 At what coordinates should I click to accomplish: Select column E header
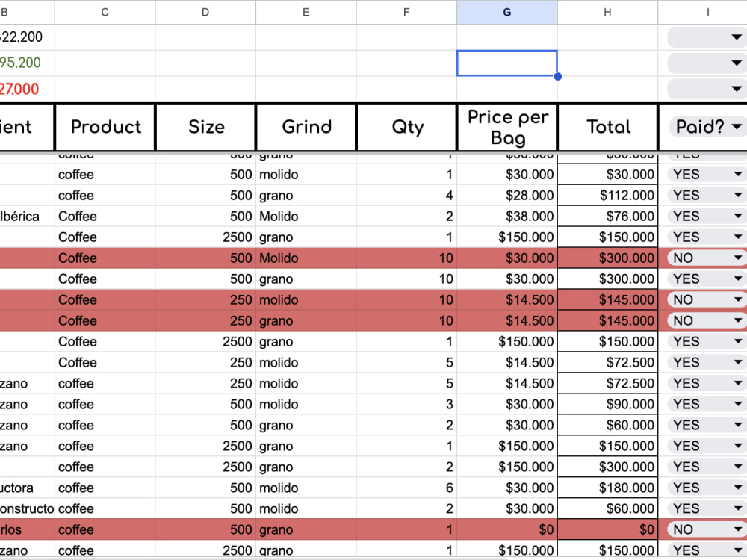tap(306, 13)
